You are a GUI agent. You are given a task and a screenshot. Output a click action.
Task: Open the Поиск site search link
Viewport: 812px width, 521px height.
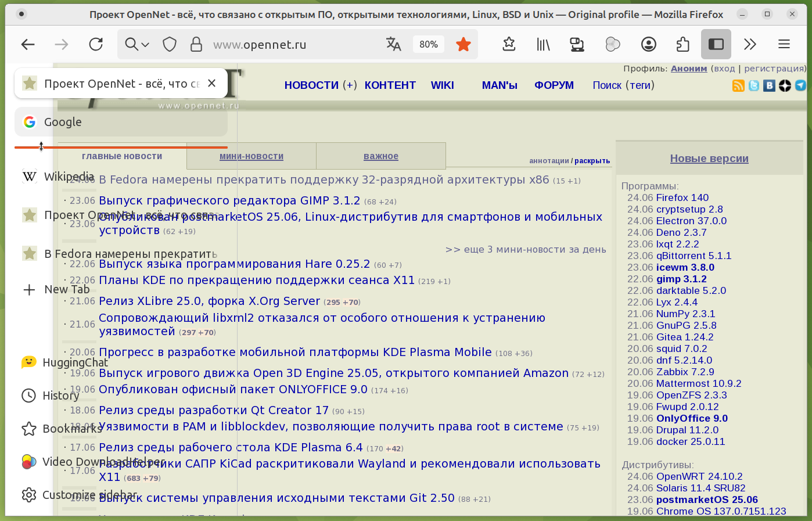click(607, 85)
